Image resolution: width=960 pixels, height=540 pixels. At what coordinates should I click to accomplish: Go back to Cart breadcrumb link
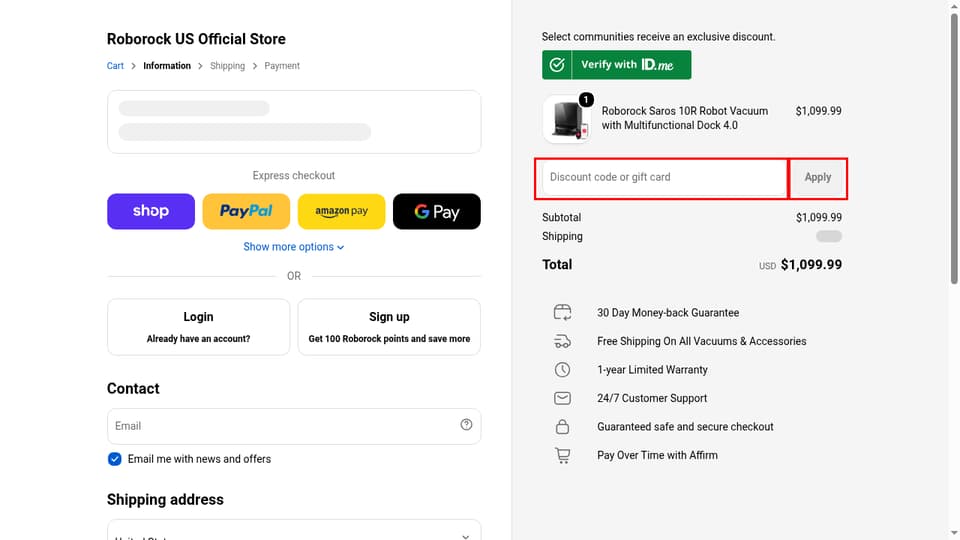coord(115,66)
